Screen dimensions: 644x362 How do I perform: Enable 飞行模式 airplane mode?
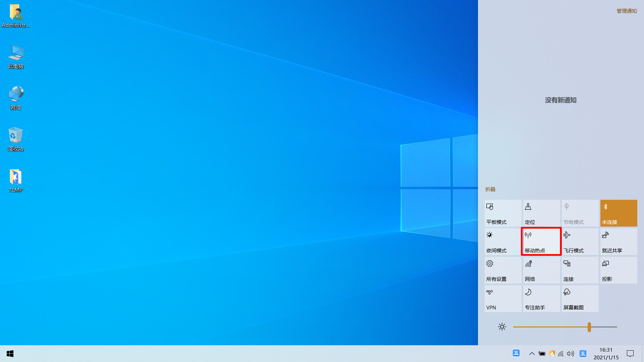tap(580, 241)
